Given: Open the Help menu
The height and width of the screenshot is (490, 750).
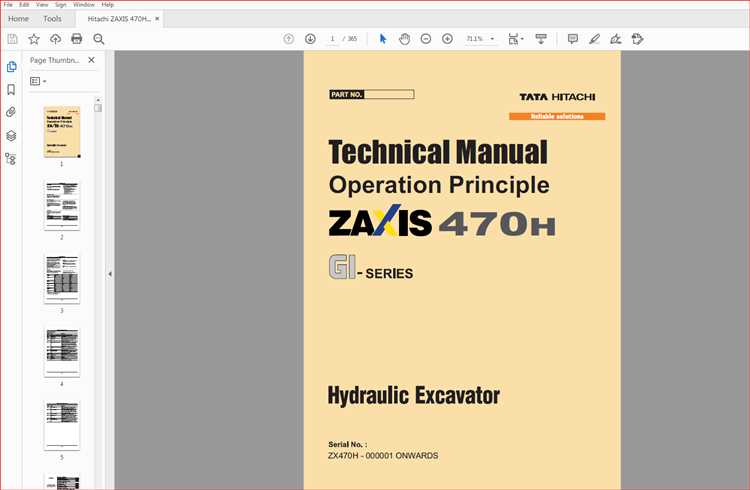Looking at the screenshot, I should click(x=108, y=4).
